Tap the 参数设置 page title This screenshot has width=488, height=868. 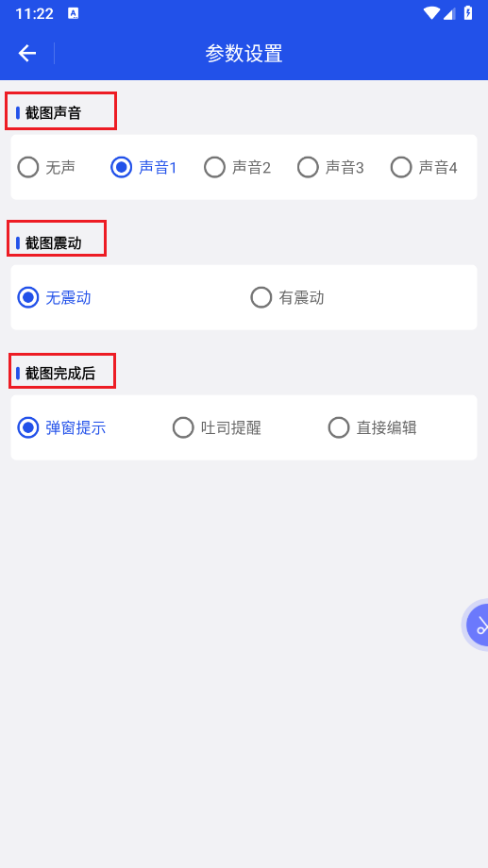coord(244,54)
